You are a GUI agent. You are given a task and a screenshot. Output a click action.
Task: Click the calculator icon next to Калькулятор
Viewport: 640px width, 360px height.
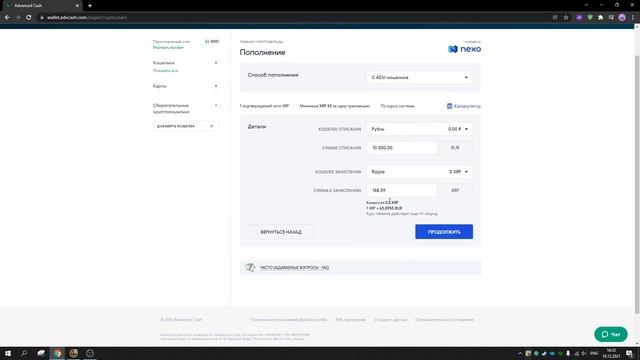point(449,106)
